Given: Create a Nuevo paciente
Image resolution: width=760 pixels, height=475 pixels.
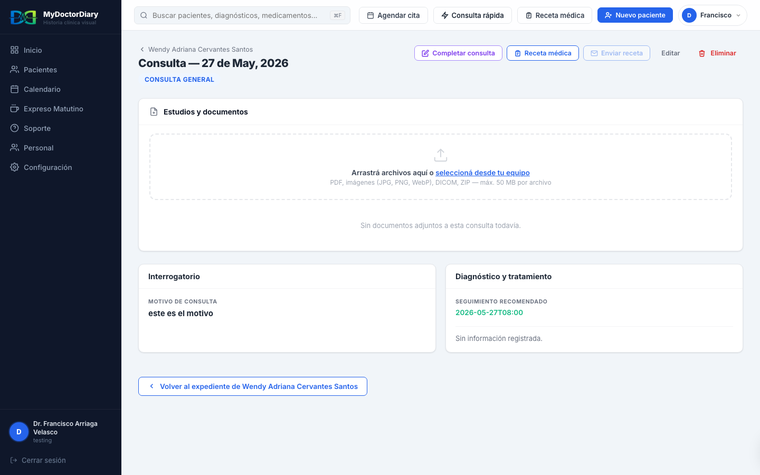Looking at the screenshot, I should (635, 16).
